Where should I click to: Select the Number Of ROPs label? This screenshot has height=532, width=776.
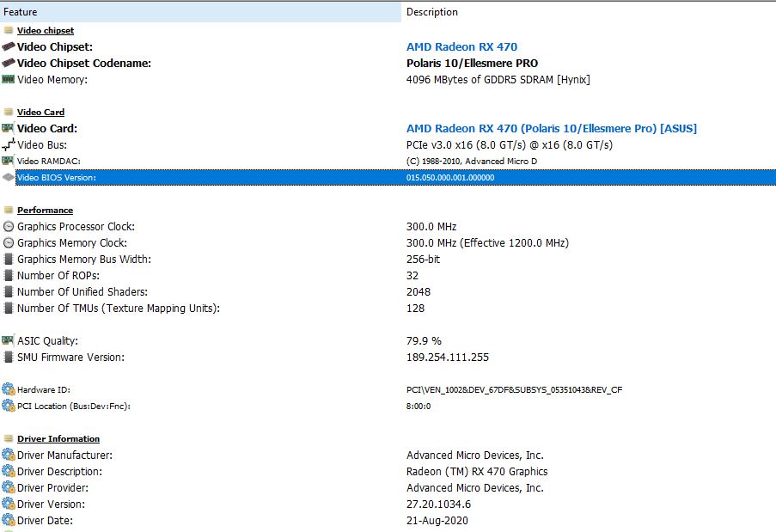[x=58, y=276]
